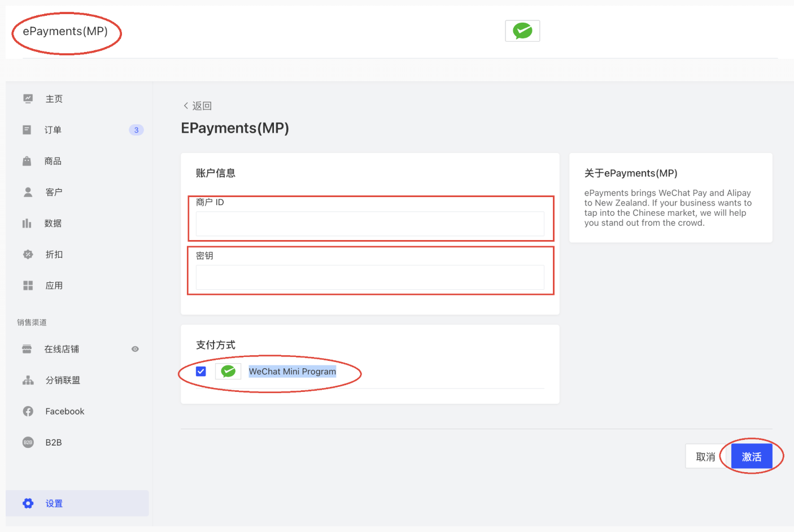The width and height of the screenshot is (794, 532).
Task: Click the 取消 cancel button
Action: click(705, 456)
